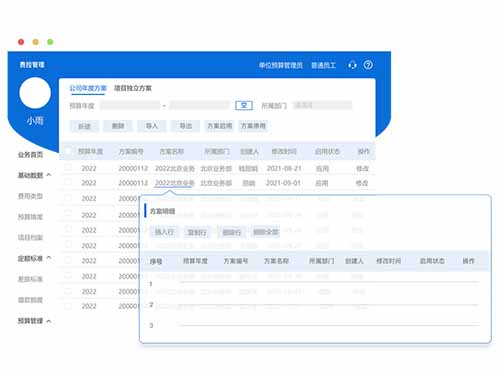
Task: Click the 所属部门 department input field
Action: pyautogui.click(x=322, y=105)
